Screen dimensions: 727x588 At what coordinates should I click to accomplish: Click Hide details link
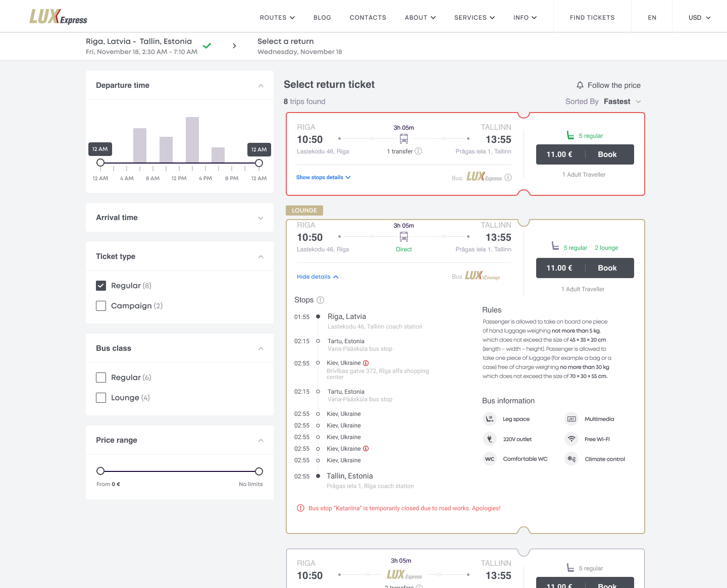(x=318, y=277)
